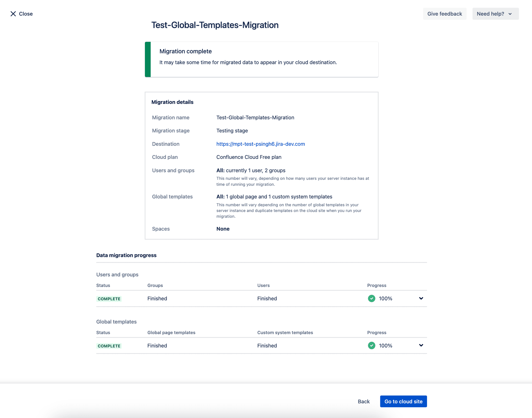This screenshot has height=418, width=532.
Task: Click the Give feedback button
Action: (444, 14)
